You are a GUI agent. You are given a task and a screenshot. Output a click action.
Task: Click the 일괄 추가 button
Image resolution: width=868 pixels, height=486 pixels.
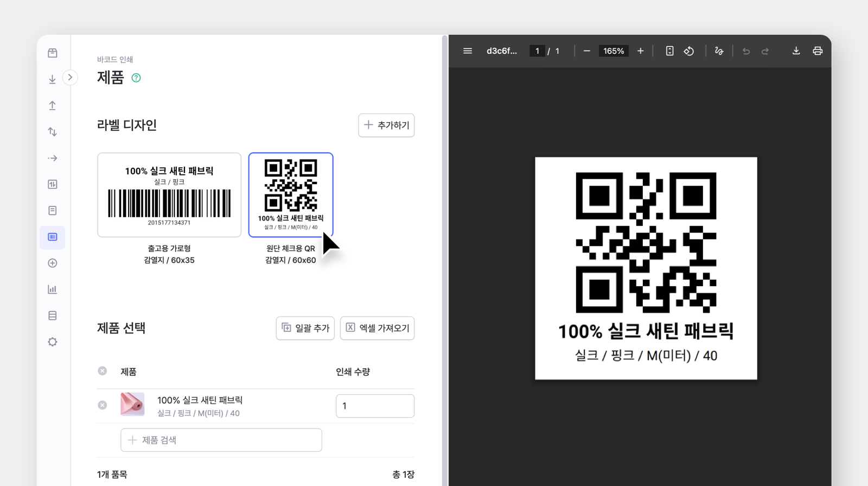[305, 328]
